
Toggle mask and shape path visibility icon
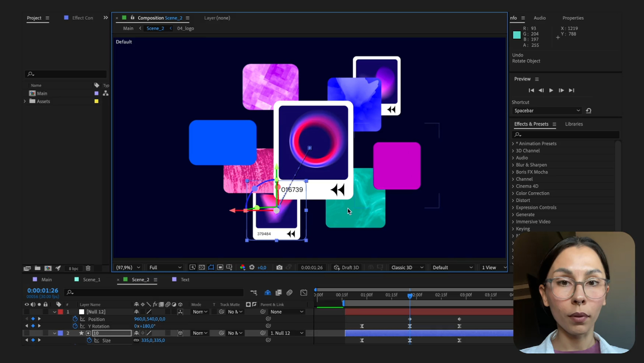[211, 268]
